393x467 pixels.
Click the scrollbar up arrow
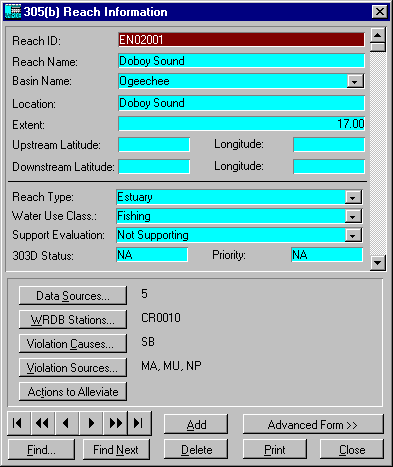[x=378, y=35]
